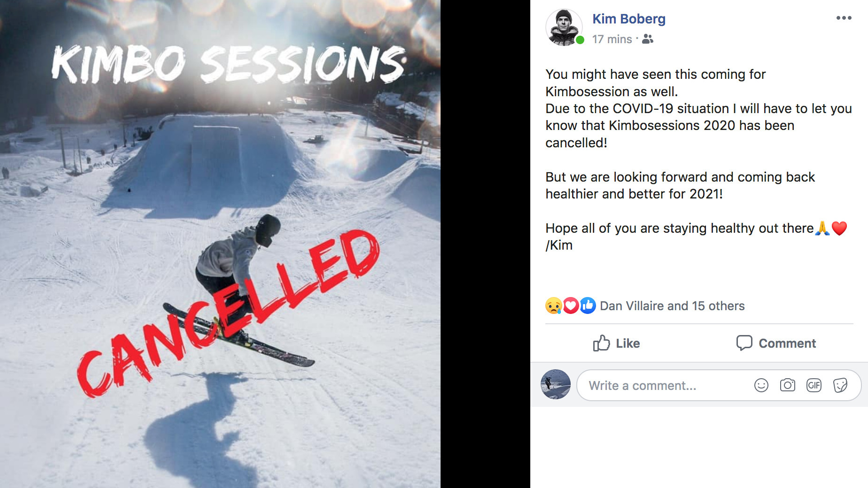Click the Comment button

click(776, 343)
